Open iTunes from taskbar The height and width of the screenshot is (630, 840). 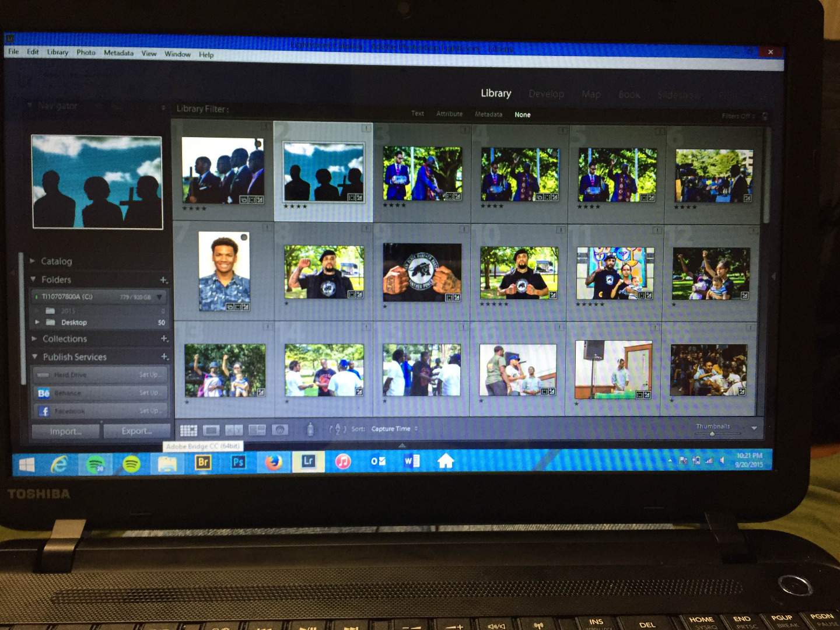343,462
